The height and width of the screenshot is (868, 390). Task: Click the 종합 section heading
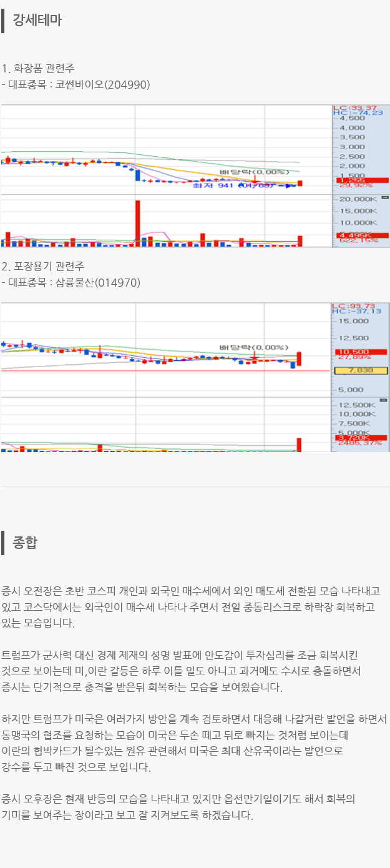pyautogui.click(x=24, y=542)
